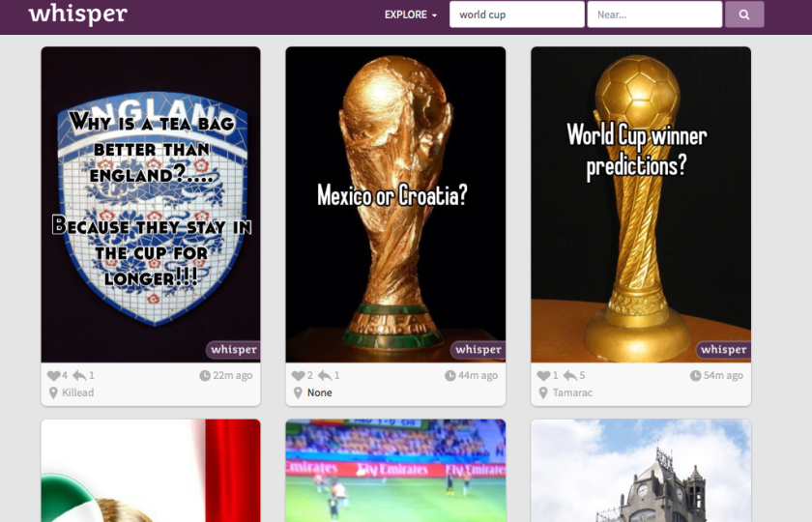Open the football match stadium thumbnail

(x=395, y=471)
